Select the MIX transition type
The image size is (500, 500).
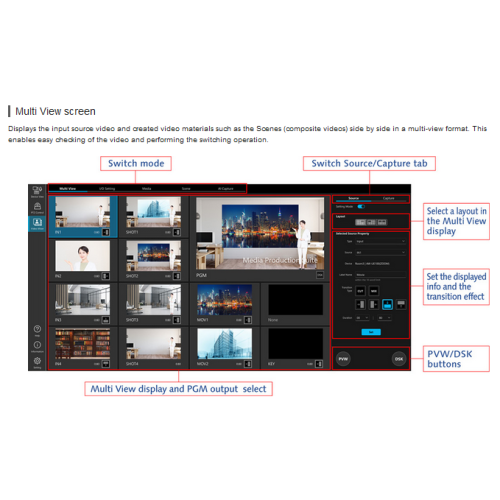[x=374, y=291]
